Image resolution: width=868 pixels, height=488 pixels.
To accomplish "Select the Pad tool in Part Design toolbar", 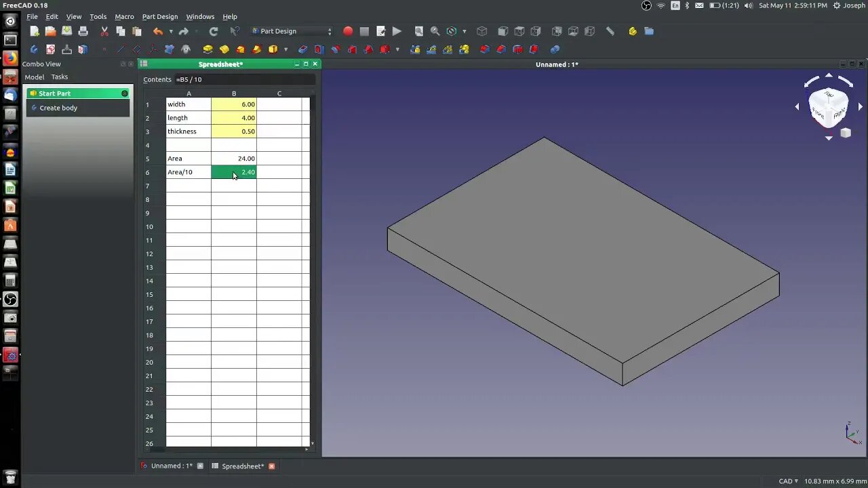I will [207, 49].
